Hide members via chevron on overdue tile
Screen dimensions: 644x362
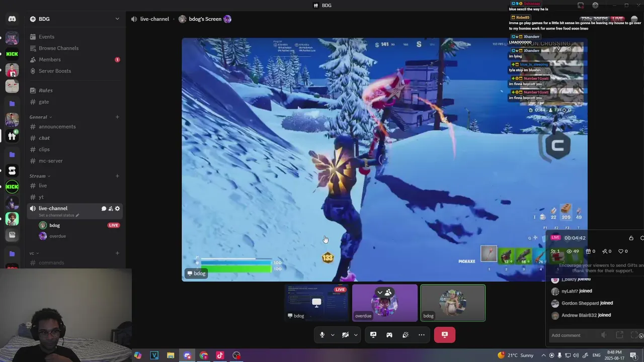point(380,293)
